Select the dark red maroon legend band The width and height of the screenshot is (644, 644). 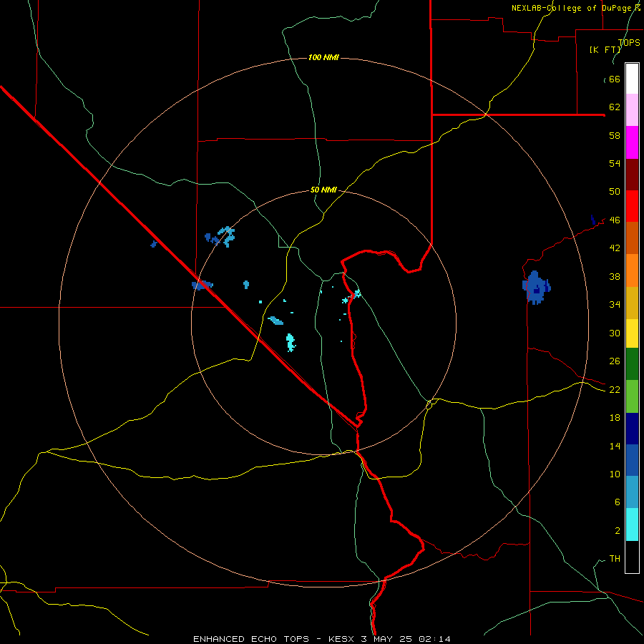[632, 175]
